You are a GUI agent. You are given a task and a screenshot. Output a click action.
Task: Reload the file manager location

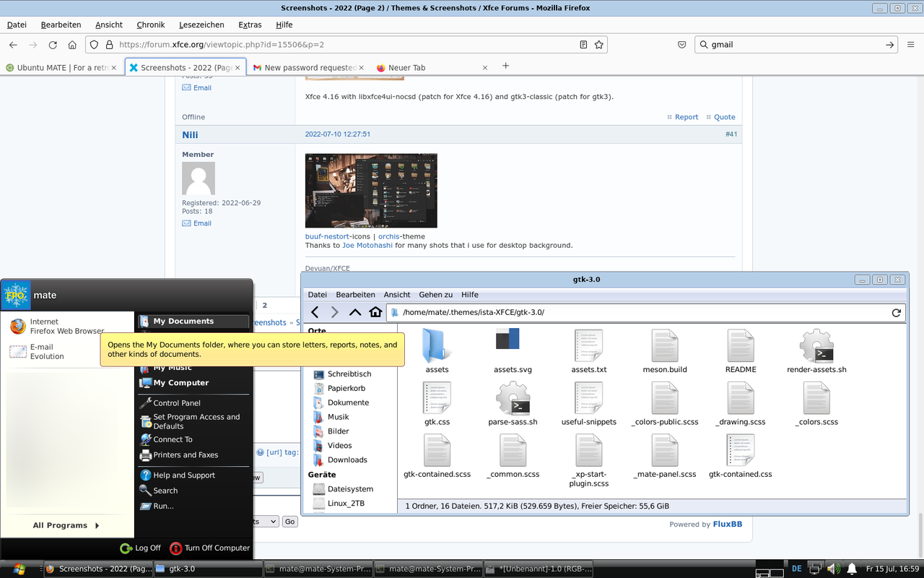click(896, 313)
